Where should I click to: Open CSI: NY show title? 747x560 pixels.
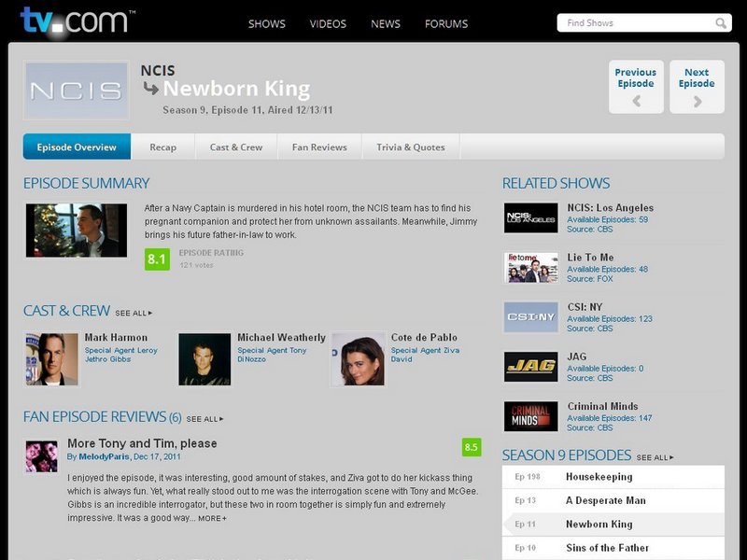point(585,307)
